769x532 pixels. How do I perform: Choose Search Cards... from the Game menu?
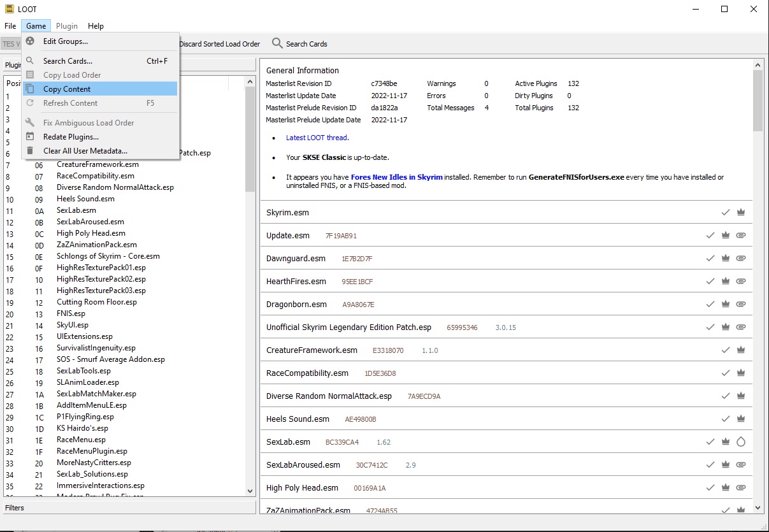click(100, 61)
